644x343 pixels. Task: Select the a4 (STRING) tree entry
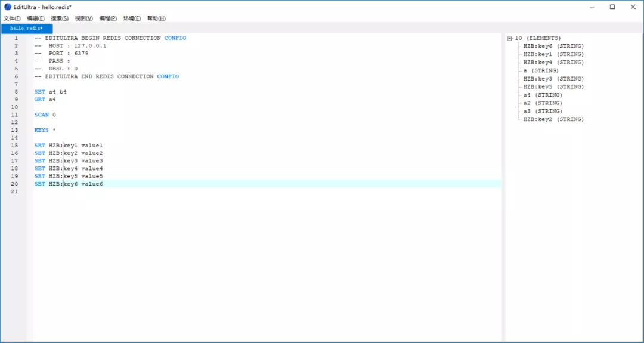click(x=543, y=95)
